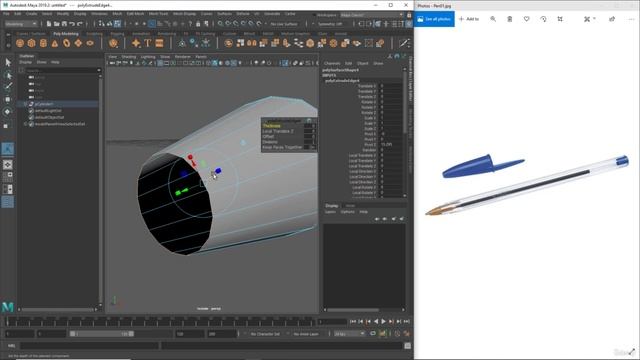640x360 pixels.
Task: Click the Share icon in Photos toolbar
Action: coord(612,19)
